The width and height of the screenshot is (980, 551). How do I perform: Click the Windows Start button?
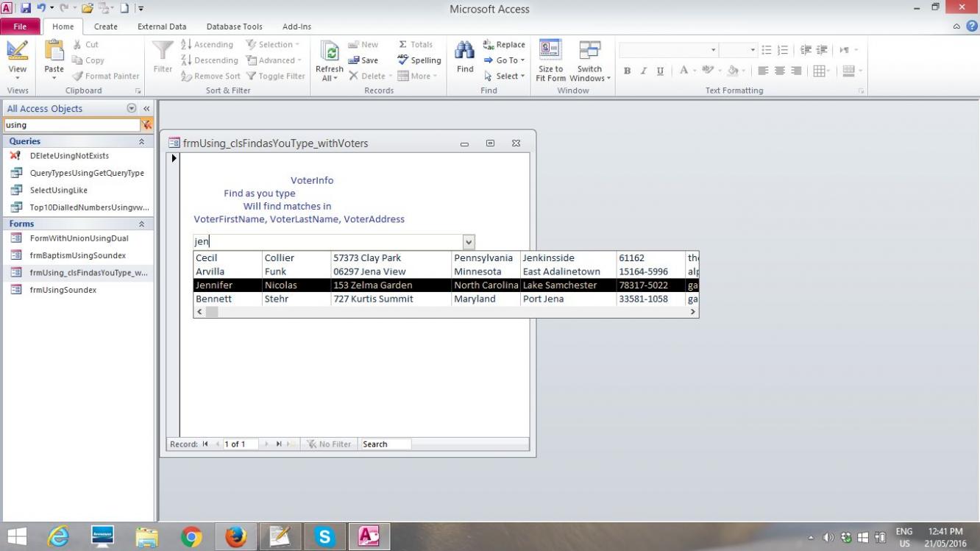point(17,536)
